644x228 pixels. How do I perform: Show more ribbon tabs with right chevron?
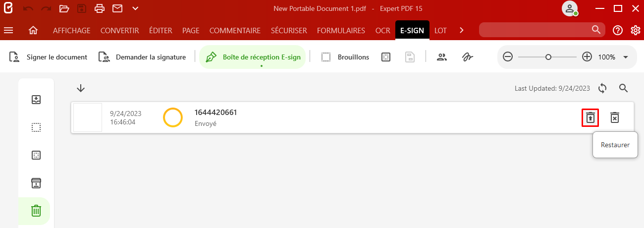(x=462, y=30)
